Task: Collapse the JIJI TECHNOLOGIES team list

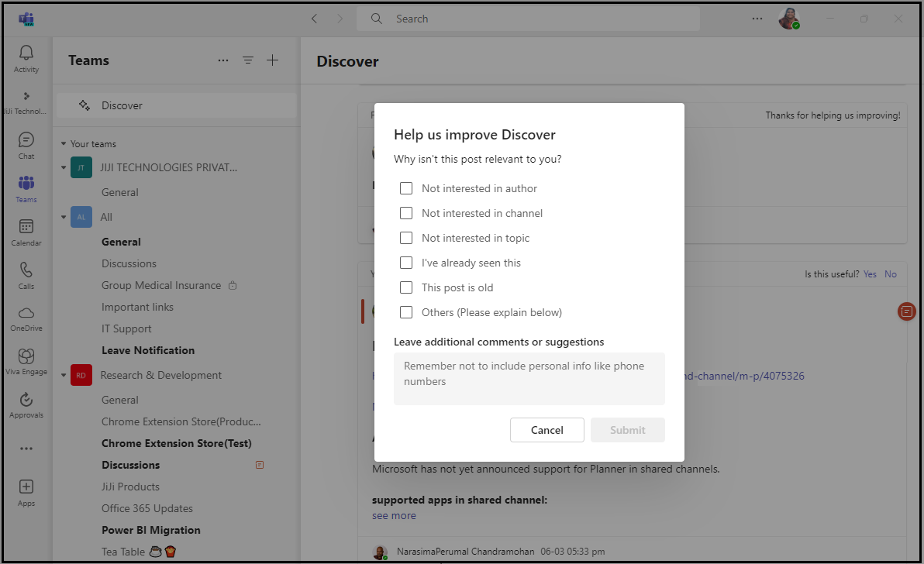Action: point(64,168)
